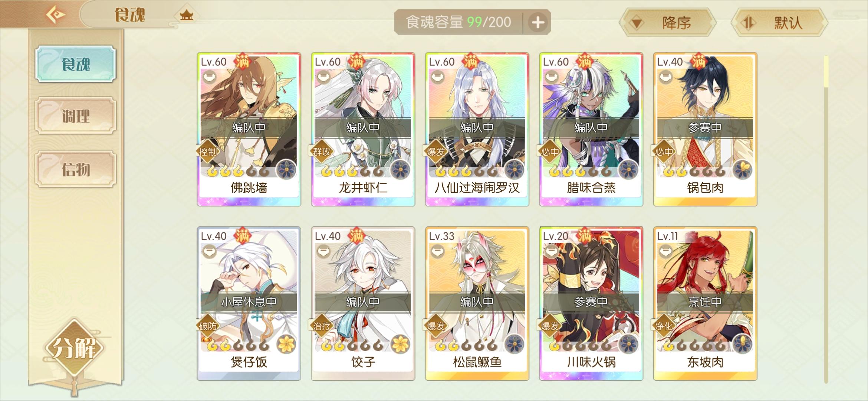The height and width of the screenshot is (401, 868).
Task: Add capacity with the plus icon
Action: point(538,23)
